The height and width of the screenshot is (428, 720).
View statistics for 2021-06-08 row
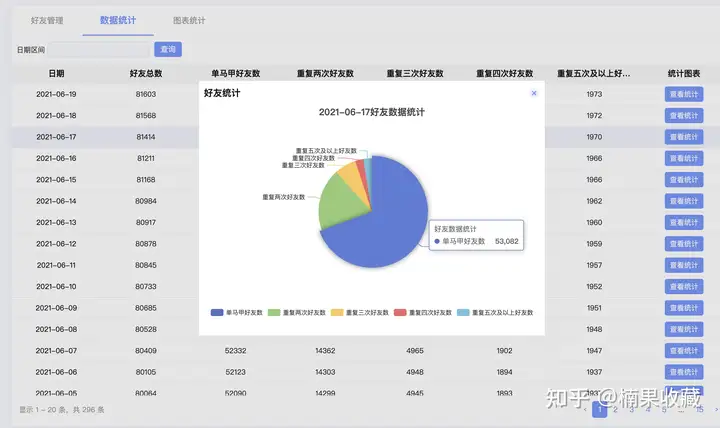click(684, 329)
